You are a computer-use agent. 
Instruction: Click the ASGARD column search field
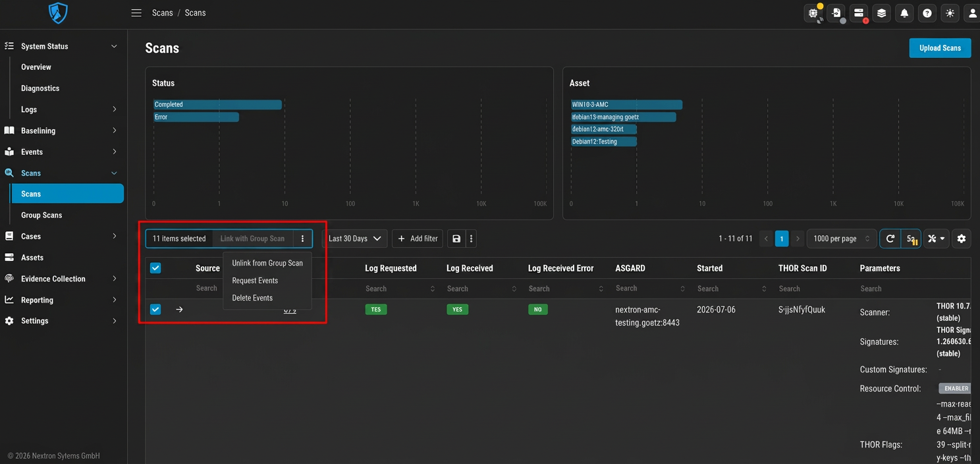point(651,289)
